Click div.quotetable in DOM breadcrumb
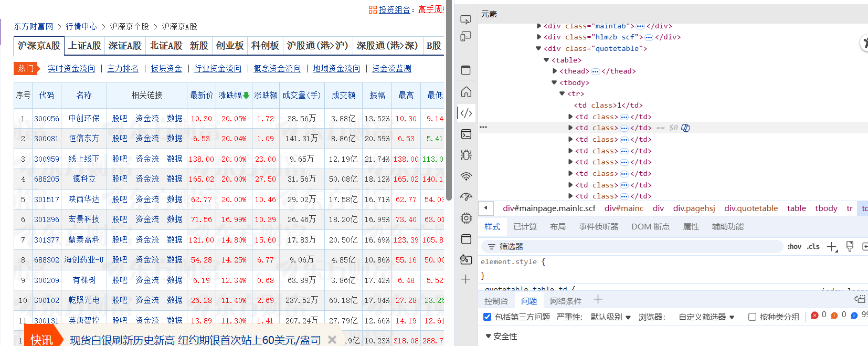Image resolution: width=868 pixels, height=346 pixels. (751, 208)
